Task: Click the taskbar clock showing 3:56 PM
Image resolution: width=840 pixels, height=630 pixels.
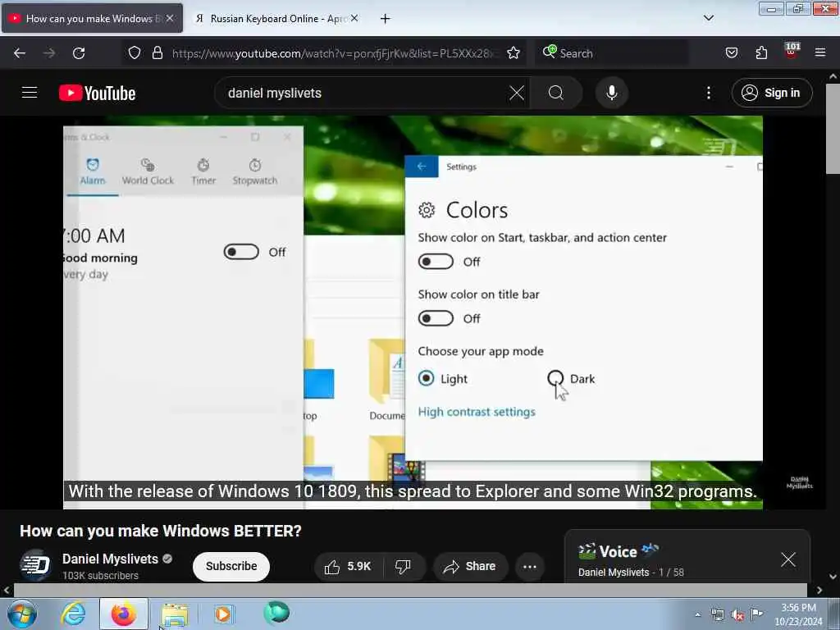Action: tap(798, 614)
